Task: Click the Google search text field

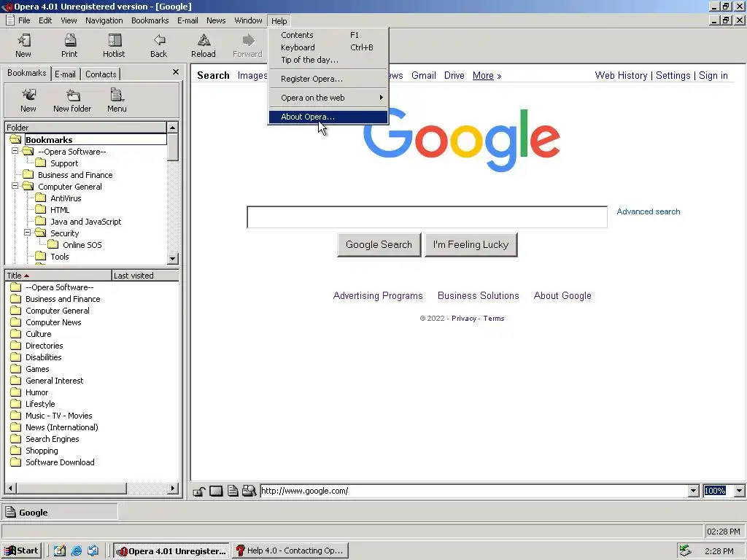Action: tap(427, 217)
